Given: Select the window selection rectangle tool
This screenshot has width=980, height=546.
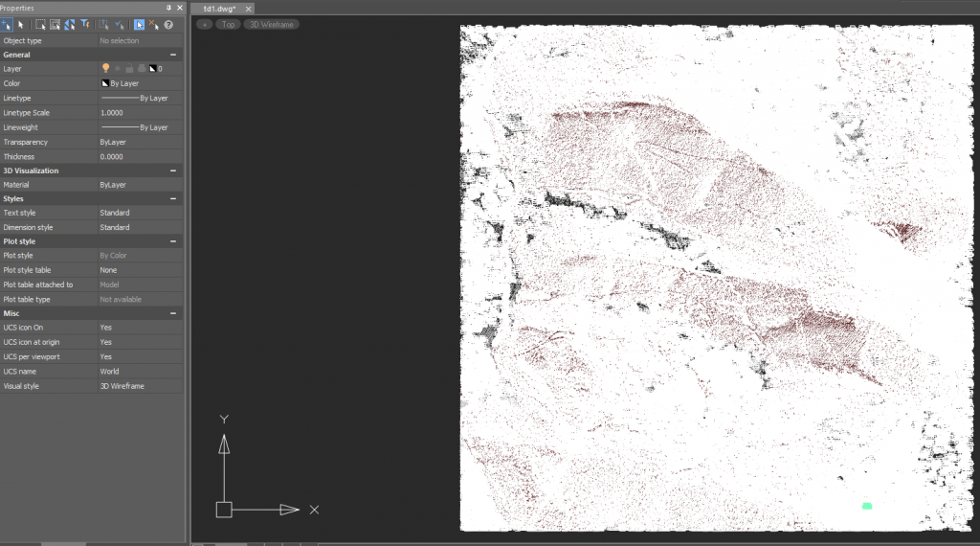Looking at the screenshot, I should pyautogui.click(x=40, y=25).
